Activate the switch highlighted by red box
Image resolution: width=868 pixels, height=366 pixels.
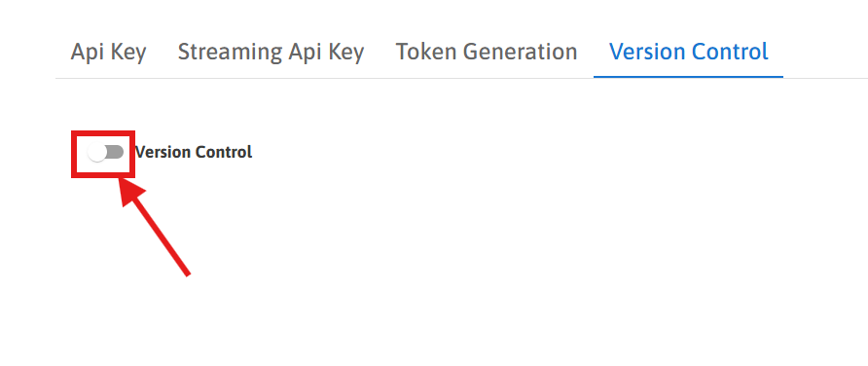click(x=105, y=152)
